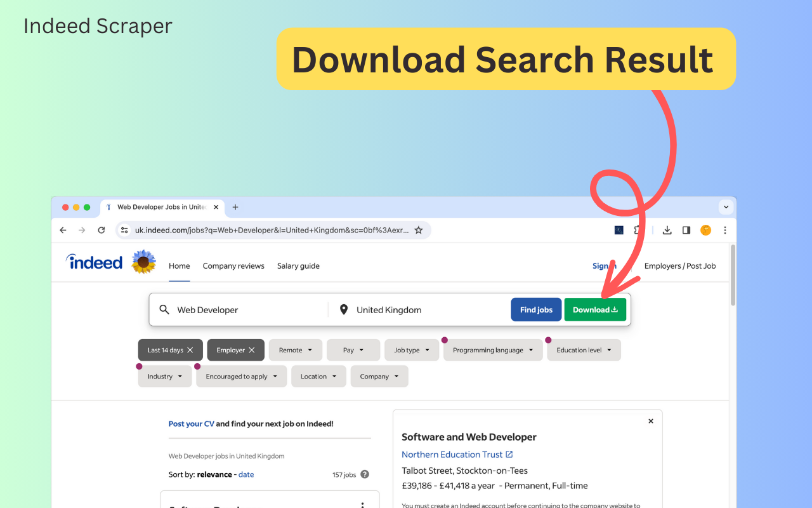Screen dimensions: 812x508
Task: Open the Location filter dropdown
Action: coord(318,377)
